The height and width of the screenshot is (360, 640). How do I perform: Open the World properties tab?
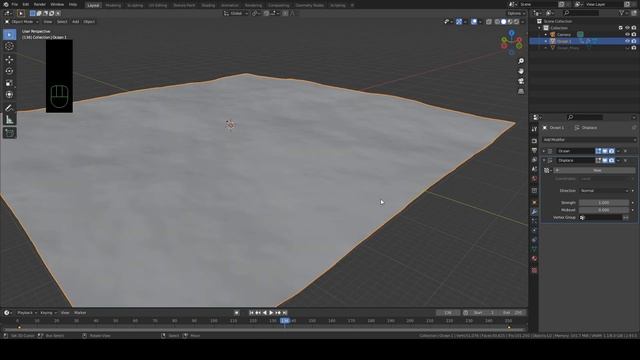click(x=534, y=179)
